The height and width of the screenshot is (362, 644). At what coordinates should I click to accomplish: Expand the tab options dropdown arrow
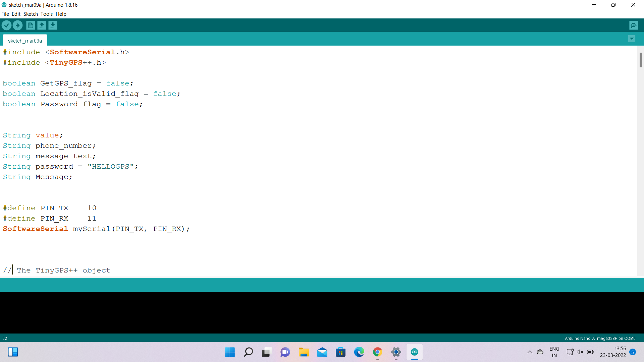point(632,39)
